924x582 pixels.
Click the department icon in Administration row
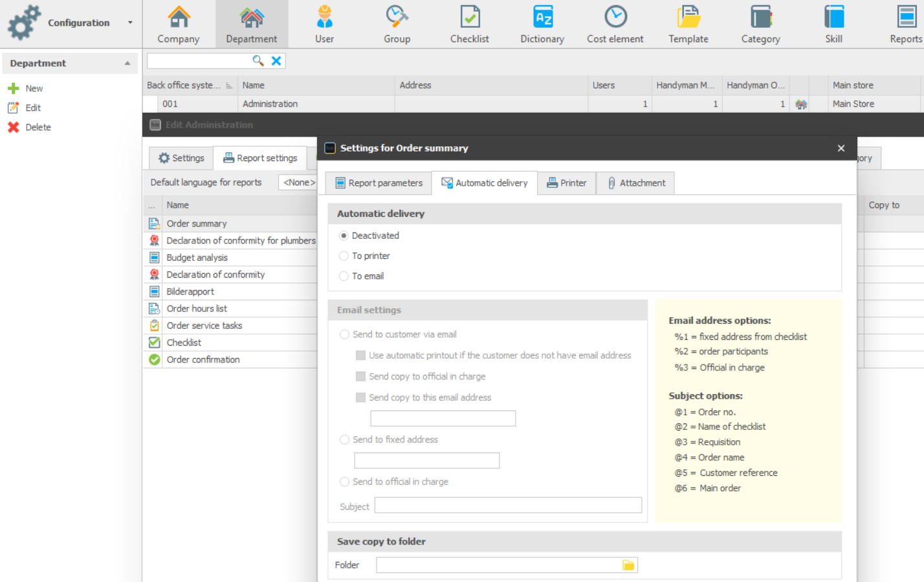pyautogui.click(x=801, y=104)
